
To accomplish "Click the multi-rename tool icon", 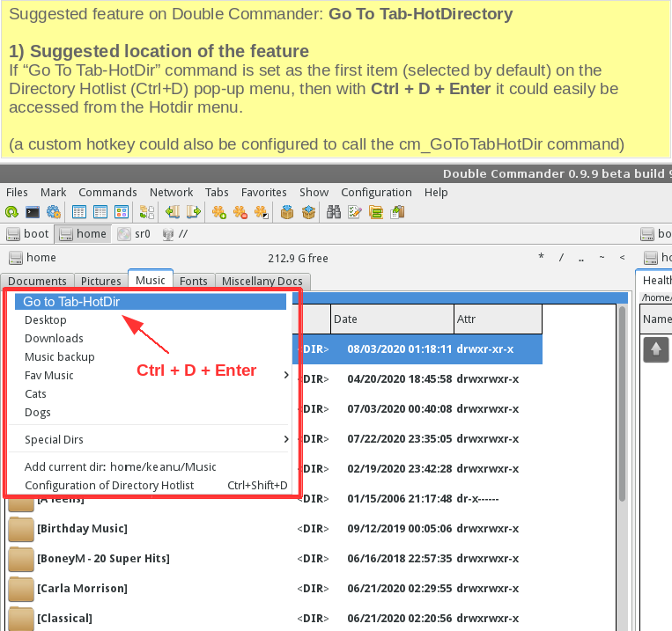I will click(x=355, y=212).
